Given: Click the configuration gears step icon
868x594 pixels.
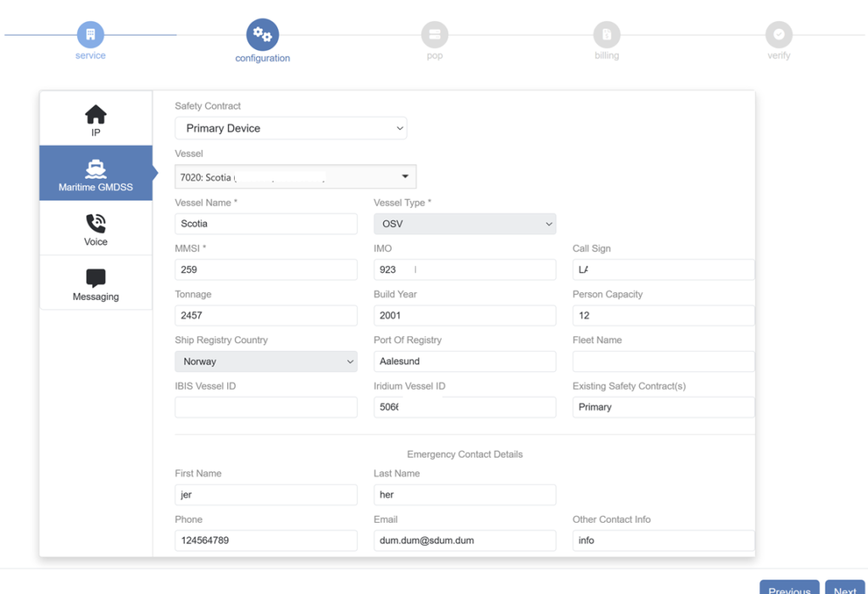Looking at the screenshot, I should pos(263,35).
